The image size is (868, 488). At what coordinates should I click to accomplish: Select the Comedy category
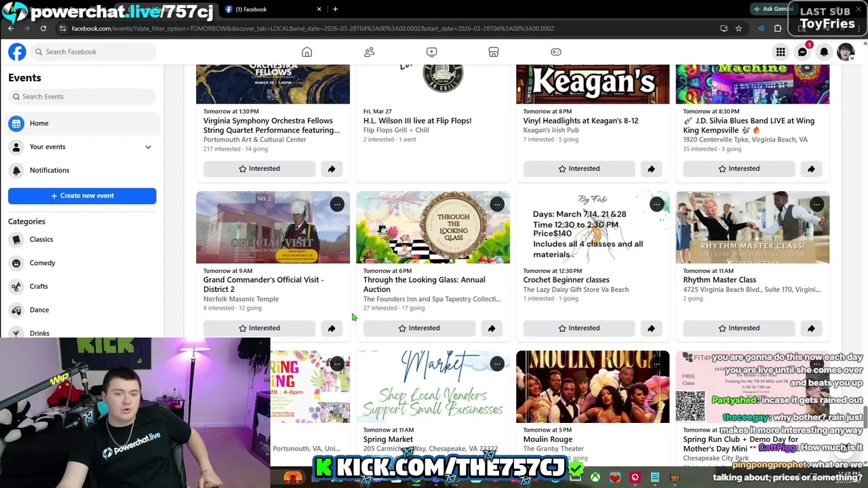pyautogui.click(x=82, y=263)
